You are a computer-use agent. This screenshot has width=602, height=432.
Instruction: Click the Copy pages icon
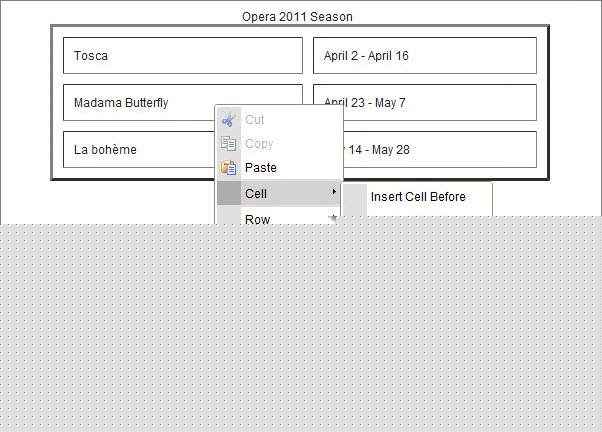(x=229, y=144)
